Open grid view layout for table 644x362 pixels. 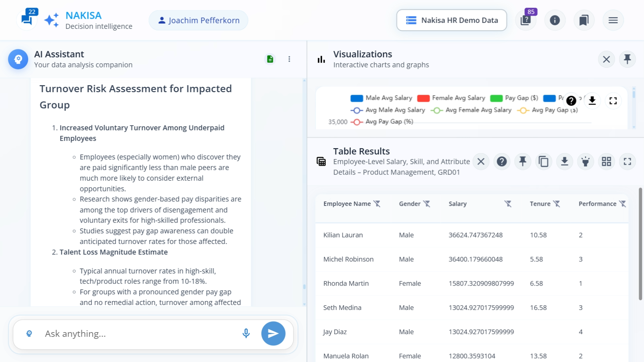[606, 162]
